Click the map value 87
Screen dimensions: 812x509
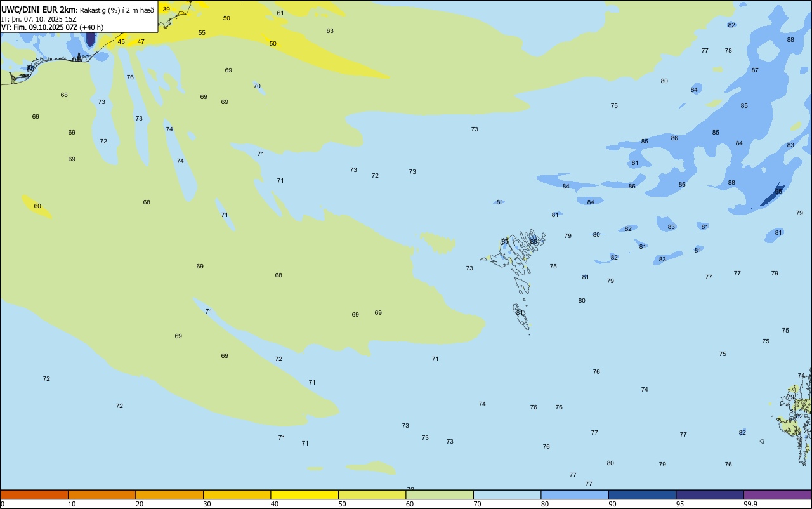[x=755, y=70]
